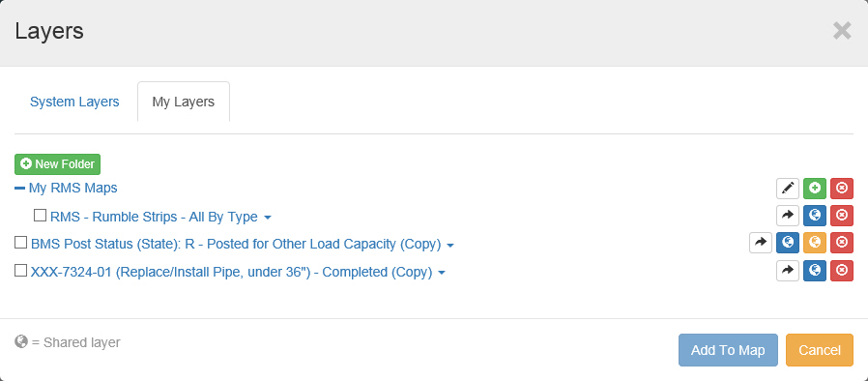This screenshot has height=381, width=868.
Task: Switch to the System Layers tab
Action: (x=74, y=102)
